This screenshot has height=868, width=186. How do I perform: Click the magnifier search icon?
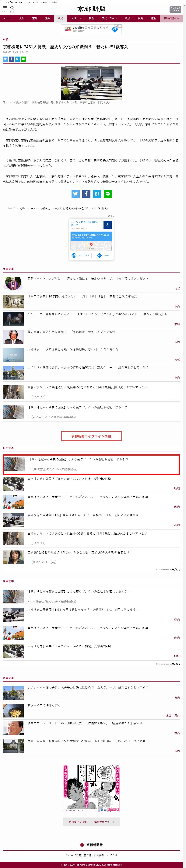tap(12, 8)
